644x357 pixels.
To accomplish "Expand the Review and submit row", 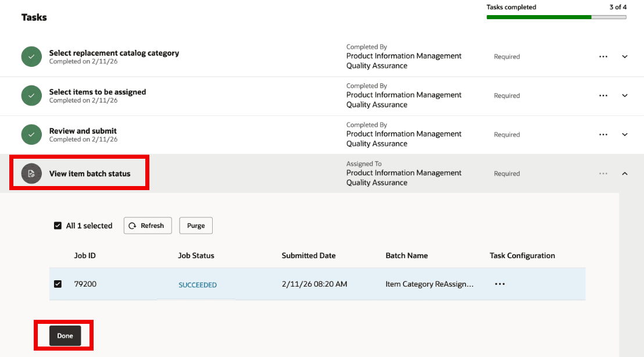I will 625,134.
